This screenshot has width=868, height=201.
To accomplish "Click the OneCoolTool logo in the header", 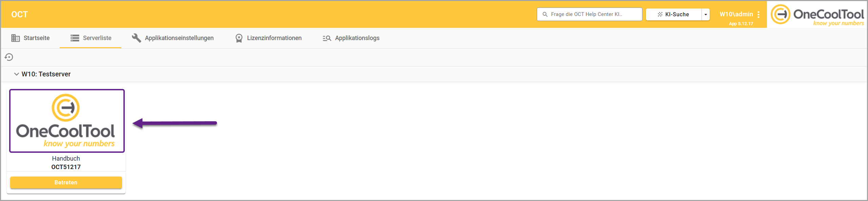I will click(x=817, y=14).
